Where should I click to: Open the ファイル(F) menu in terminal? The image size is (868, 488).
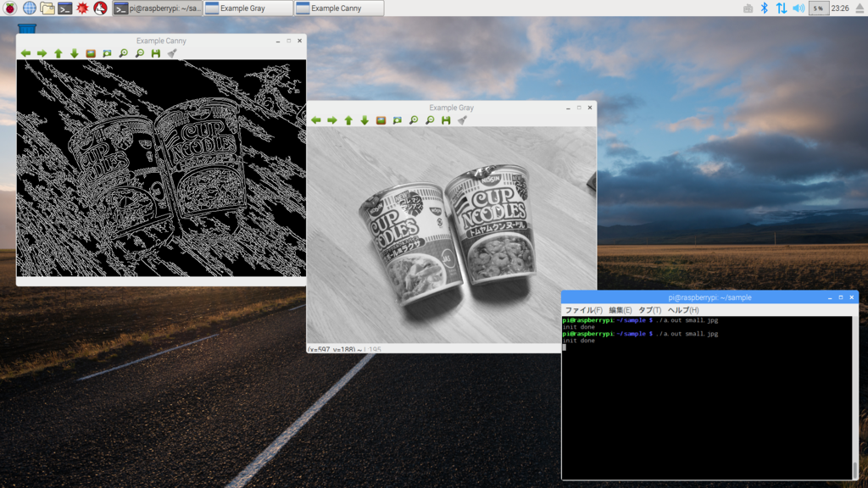pyautogui.click(x=583, y=310)
